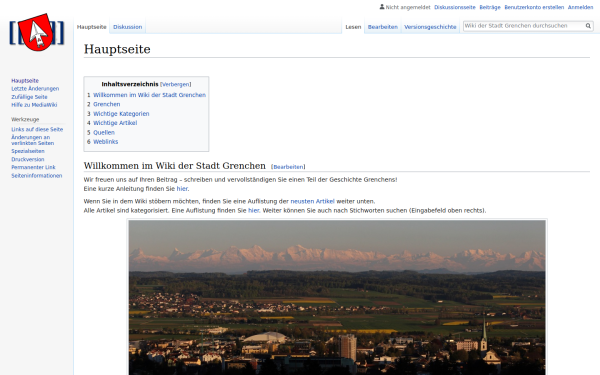Open the Beiträge link
Image resolution: width=600 pixels, height=375 pixels.
coord(490,7)
